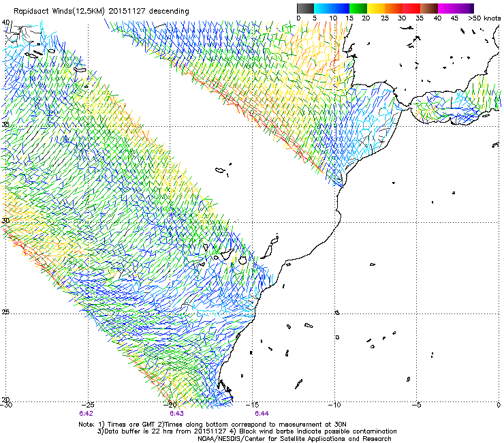Select the orange 25-30 knots legend segment
Screen dimensions: 504x443
(394, 8)
